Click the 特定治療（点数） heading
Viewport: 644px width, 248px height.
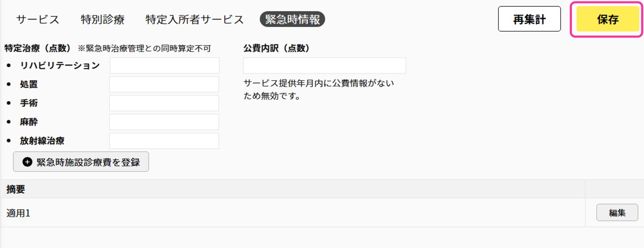pos(37,48)
